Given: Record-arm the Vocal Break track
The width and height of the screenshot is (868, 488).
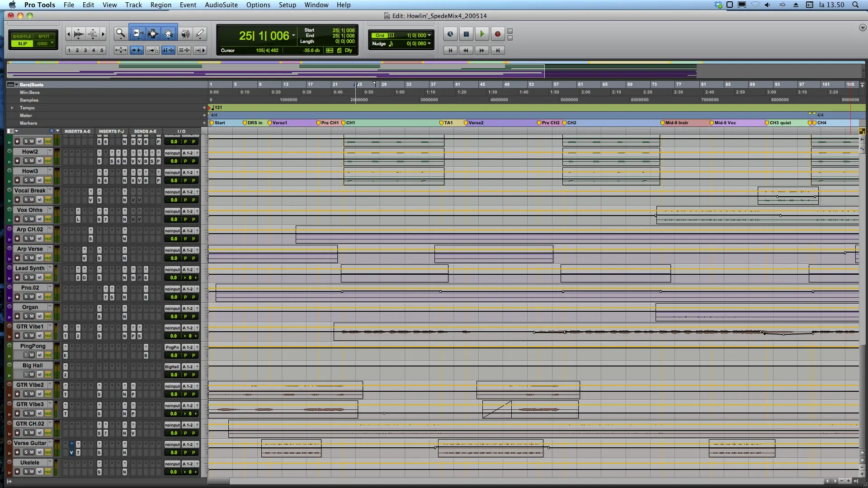Looking at the screenshot, I should (x=17, y=200).
